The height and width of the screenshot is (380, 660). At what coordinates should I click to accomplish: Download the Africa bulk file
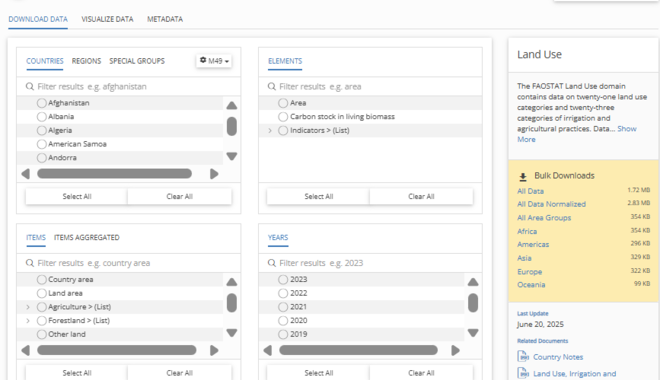(527, 231)
